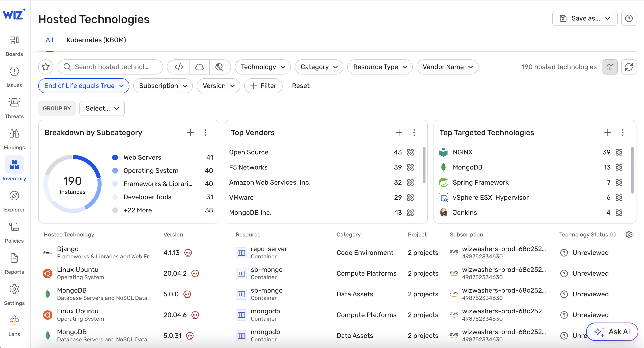Refresh the hosted technologies list

click(x=629, y=67)
